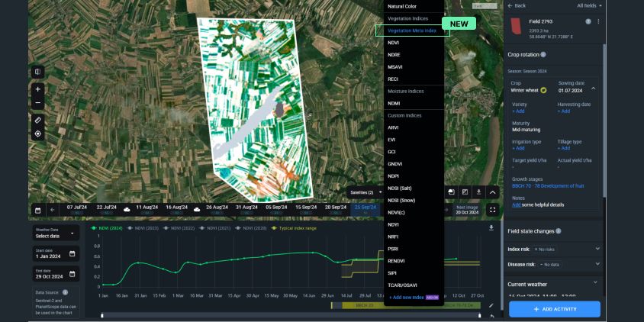Collapse the map toolbar chevron

(x=492, y=192)
